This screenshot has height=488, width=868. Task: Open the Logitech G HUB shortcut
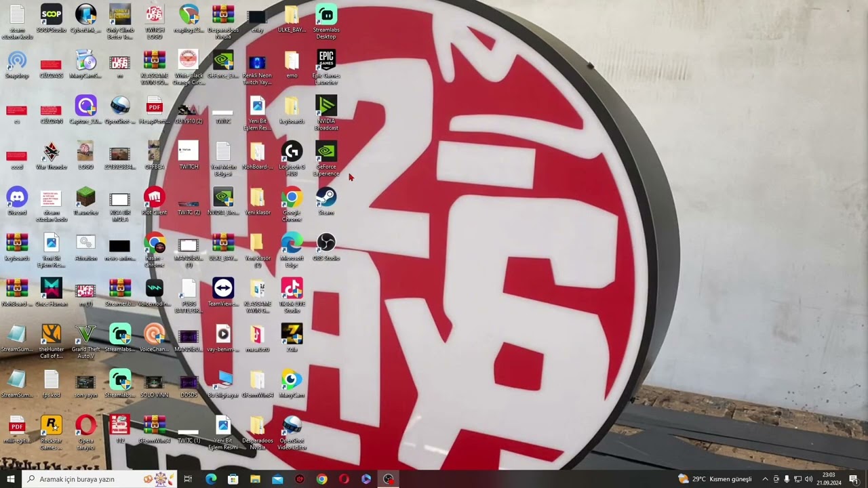click(x=292, y=159)
